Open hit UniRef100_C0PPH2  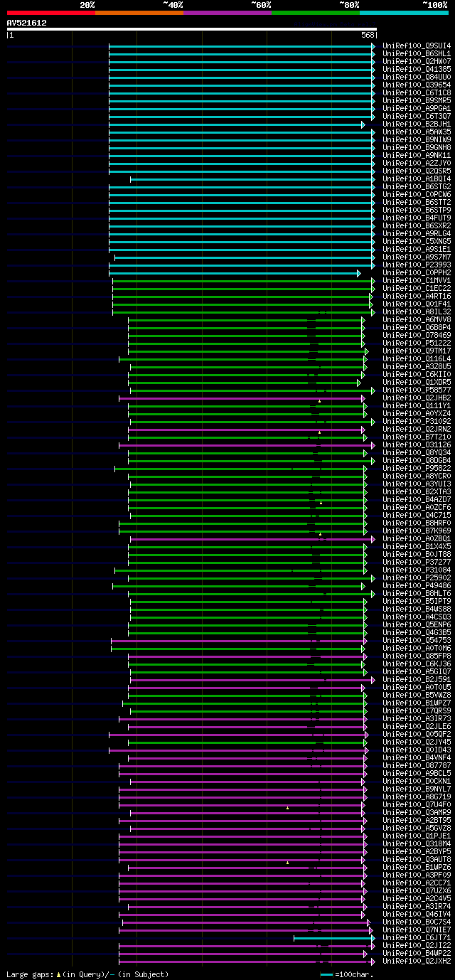(417, 272)
